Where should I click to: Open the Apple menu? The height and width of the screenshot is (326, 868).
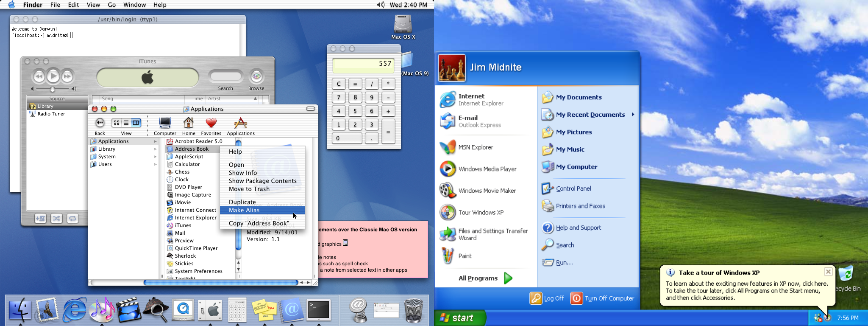[11, 5]
